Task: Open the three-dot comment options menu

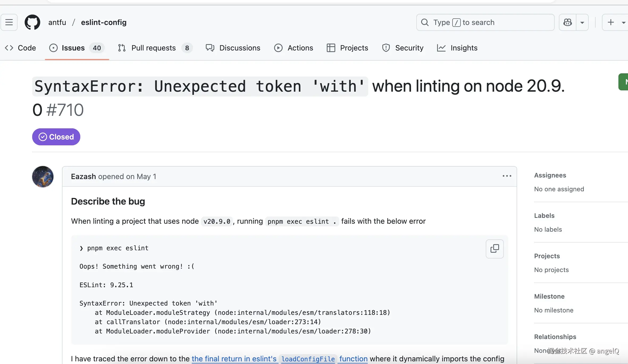Action: [x=507, y=176]
